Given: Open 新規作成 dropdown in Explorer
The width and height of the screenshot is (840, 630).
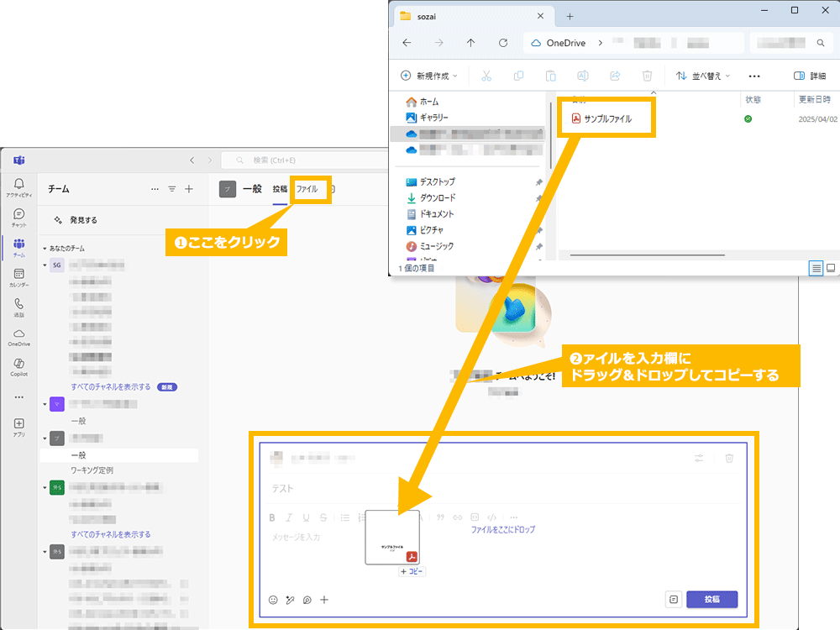Looking at the screenshot, I should tap(429, 76).
